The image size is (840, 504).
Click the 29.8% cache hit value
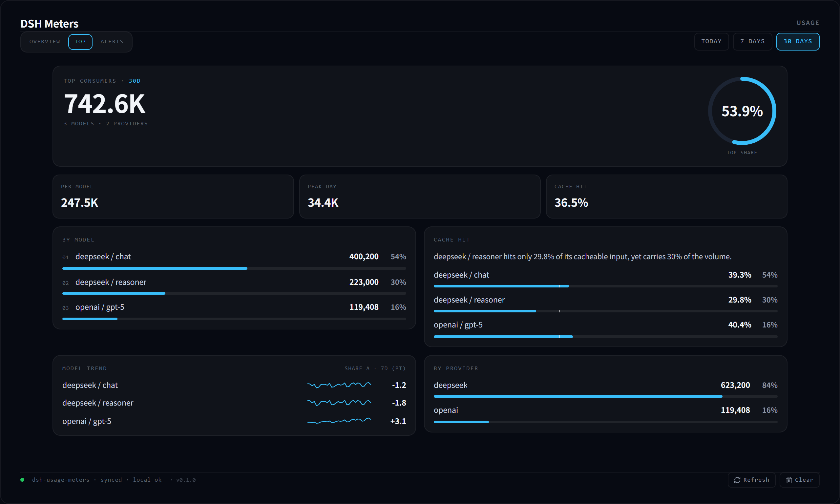pyautogui.click(x=740, y=300)
